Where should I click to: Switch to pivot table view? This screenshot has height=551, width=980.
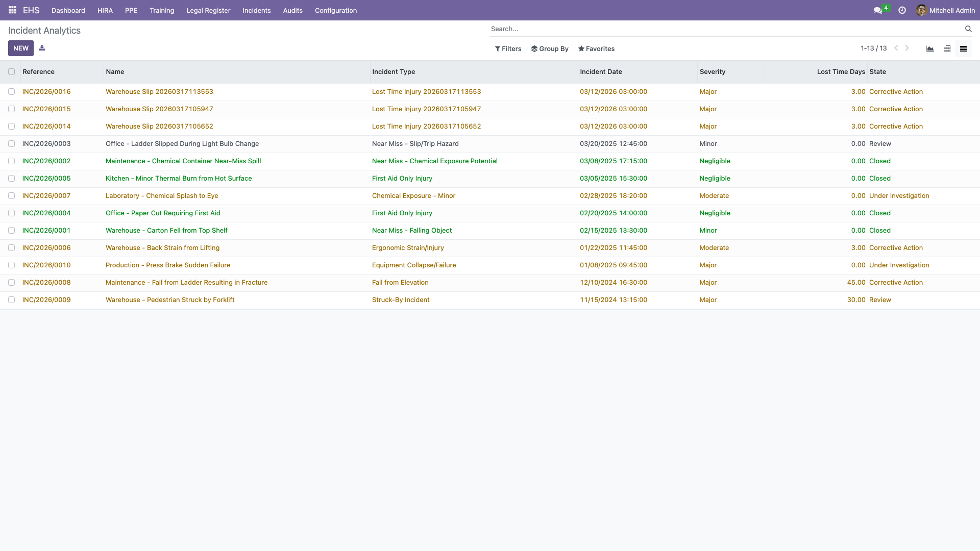(x=947, y=48)
